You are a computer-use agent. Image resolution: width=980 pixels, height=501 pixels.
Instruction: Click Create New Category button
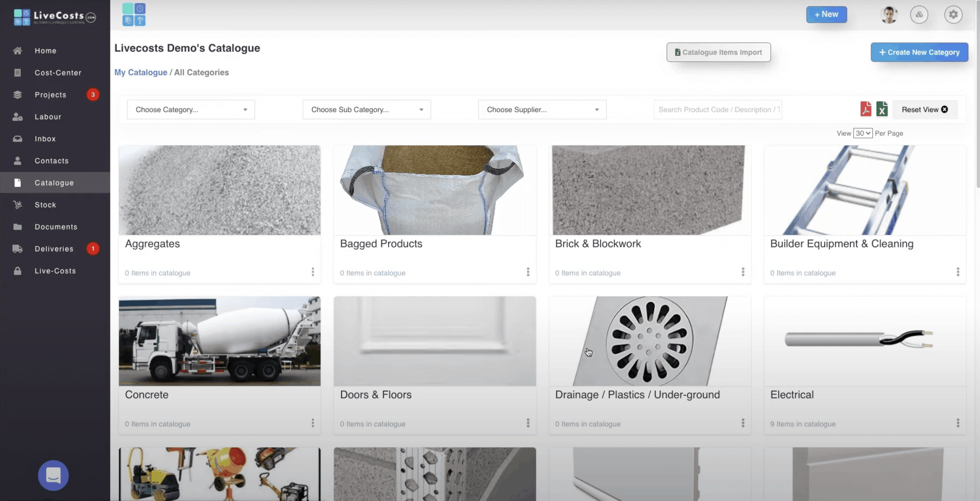click(919, 52)
